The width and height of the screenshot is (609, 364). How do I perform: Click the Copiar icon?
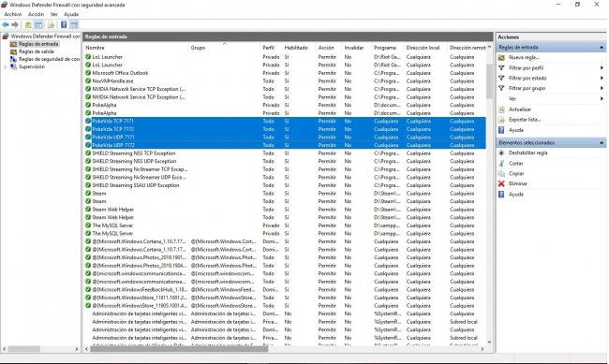[501, 173]
